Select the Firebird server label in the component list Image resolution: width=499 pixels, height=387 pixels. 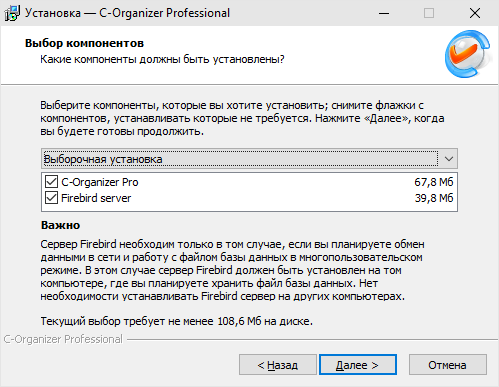96,198
